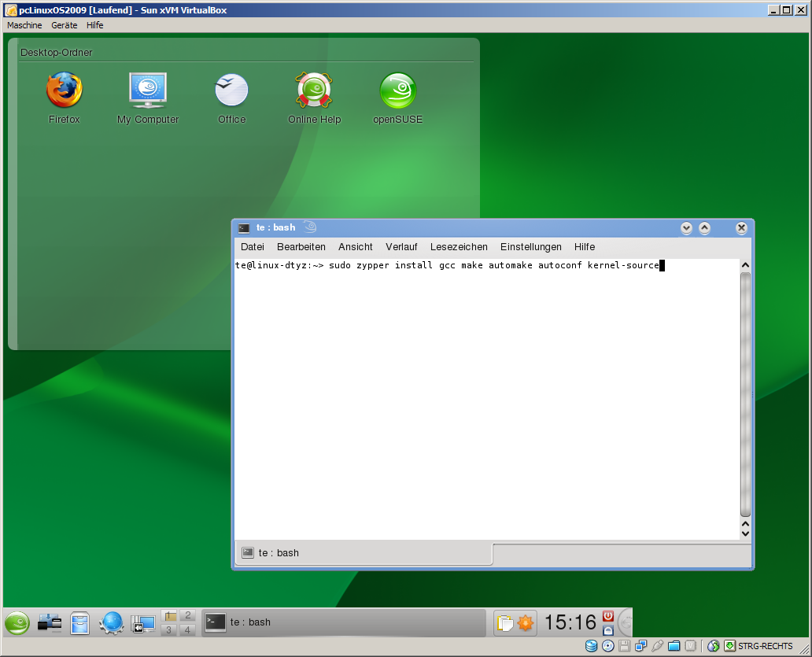Open the Einstellungen menu in the terminal
Viewport: 812px width, 657px height.
(531, 247)
